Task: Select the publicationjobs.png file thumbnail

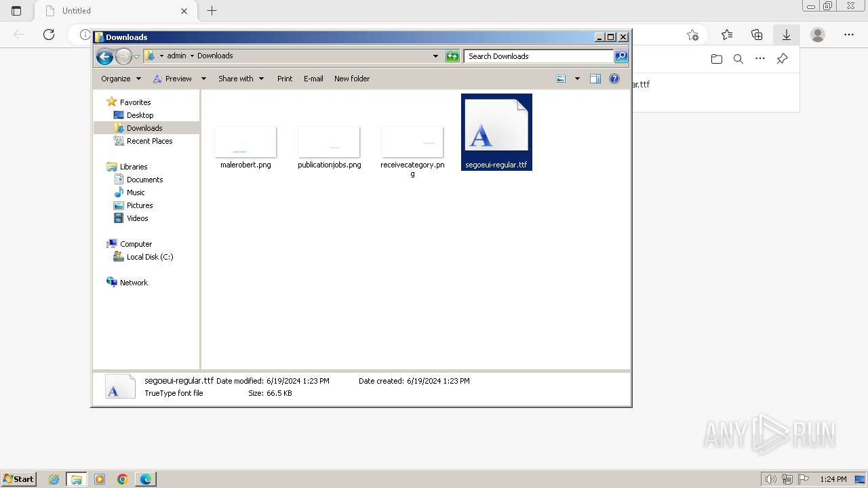Action: 329,142
